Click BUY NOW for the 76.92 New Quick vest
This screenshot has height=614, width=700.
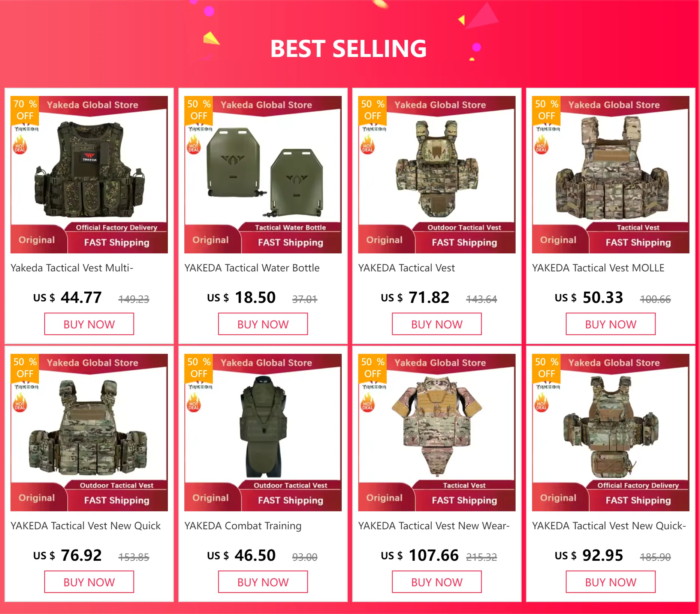89,582
